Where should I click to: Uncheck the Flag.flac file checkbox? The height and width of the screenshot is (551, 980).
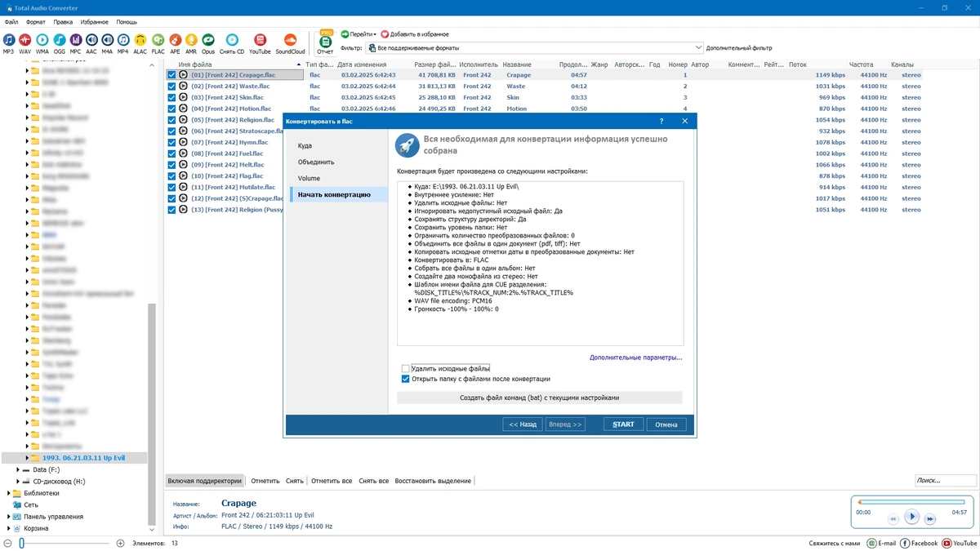[x=171, y=176]
